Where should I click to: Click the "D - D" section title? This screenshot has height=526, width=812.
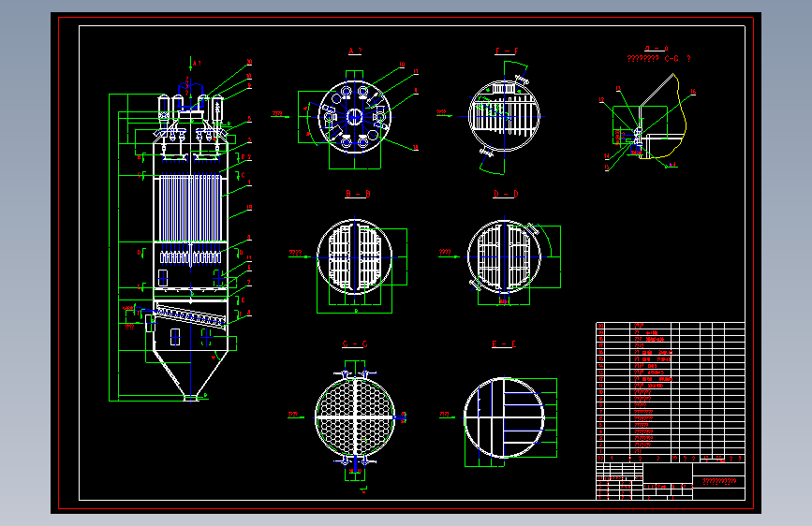coord(506,194)
